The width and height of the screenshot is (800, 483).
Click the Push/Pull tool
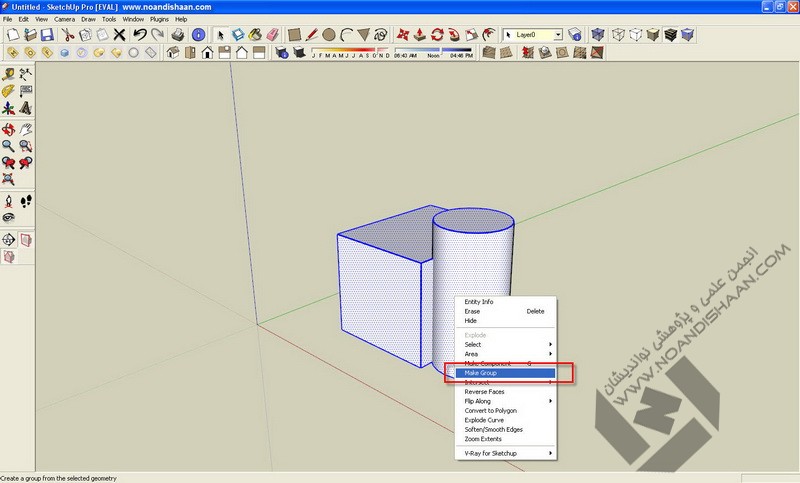[x=419, y=34]
